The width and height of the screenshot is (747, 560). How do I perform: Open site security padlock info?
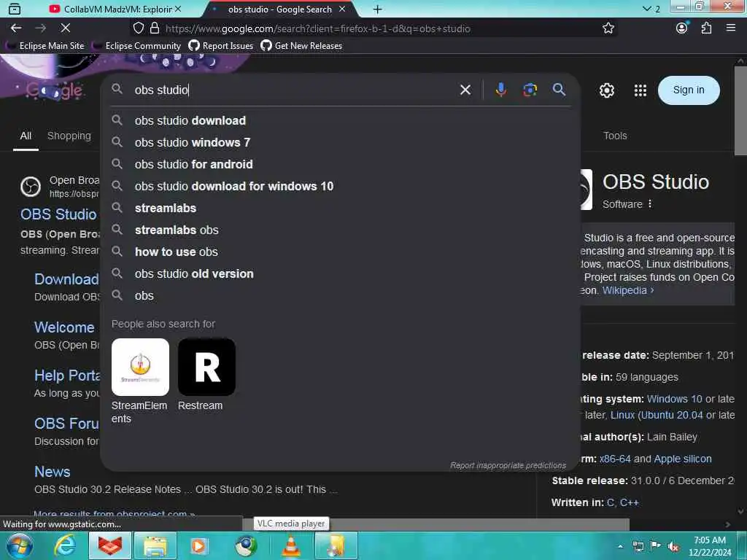point(155,28)
